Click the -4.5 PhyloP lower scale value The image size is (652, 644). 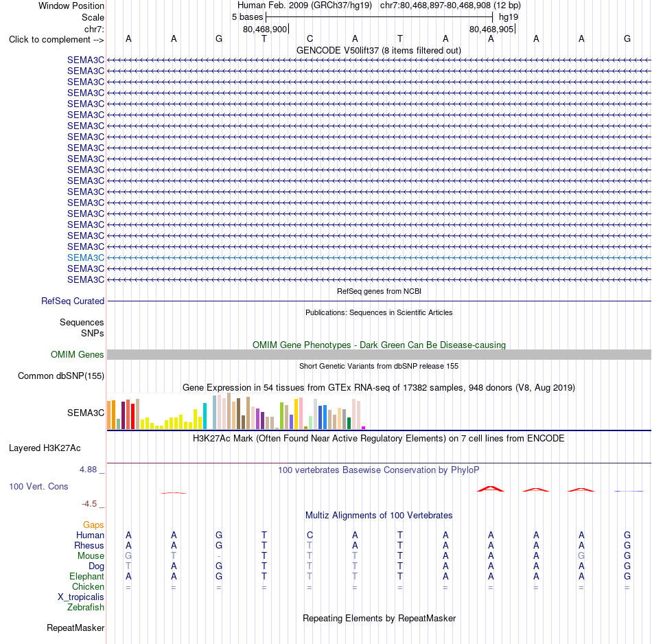(x=89, y=504)
